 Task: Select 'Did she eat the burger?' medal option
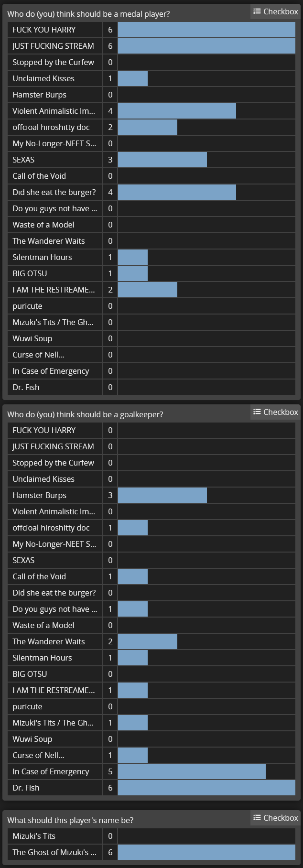(x=151, y=192)
